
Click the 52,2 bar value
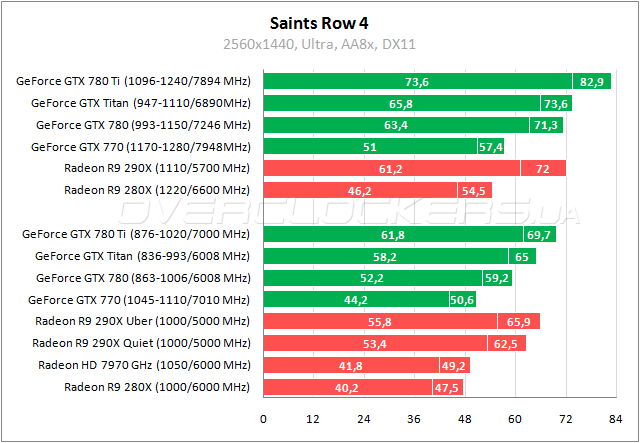click(372, 278)
